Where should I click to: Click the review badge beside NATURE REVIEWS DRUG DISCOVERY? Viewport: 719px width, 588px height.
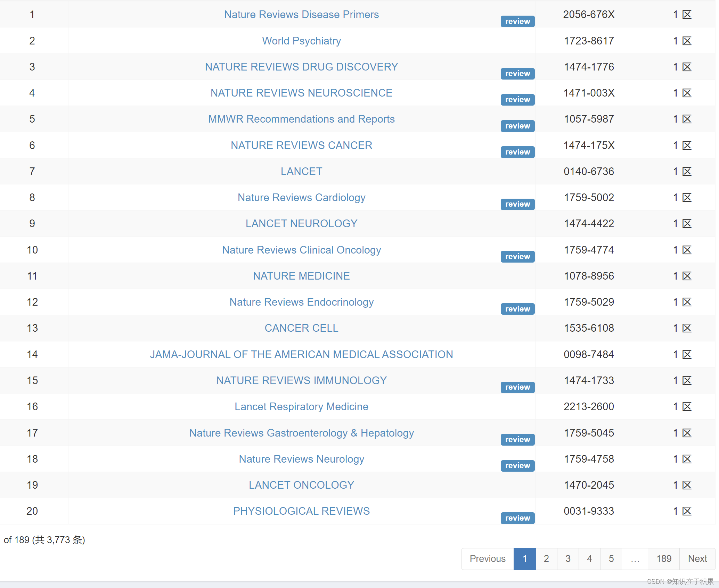click(x=517, y=74)
